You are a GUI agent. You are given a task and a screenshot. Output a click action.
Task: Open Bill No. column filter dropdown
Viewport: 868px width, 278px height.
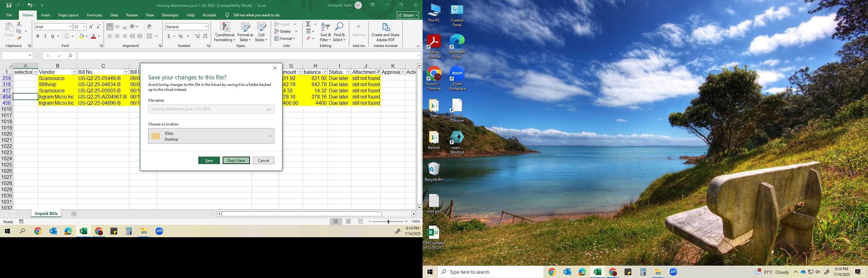click(x=126, y=72)
